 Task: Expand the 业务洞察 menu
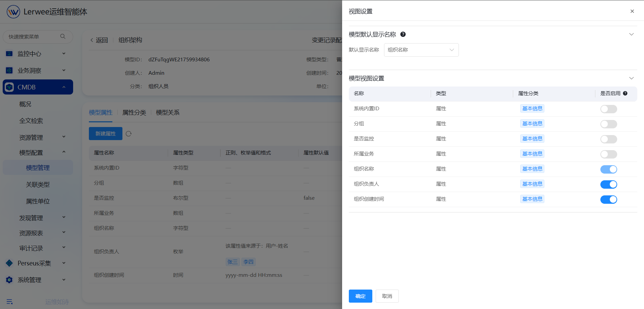tap(64, 70)
